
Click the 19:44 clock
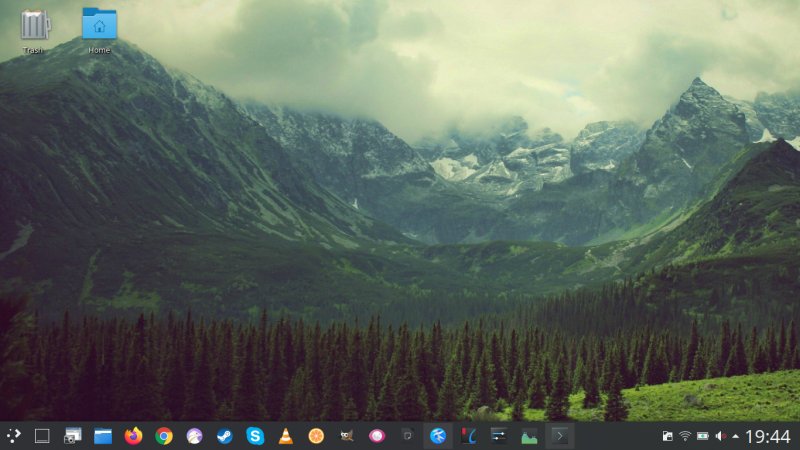[768, 436]
